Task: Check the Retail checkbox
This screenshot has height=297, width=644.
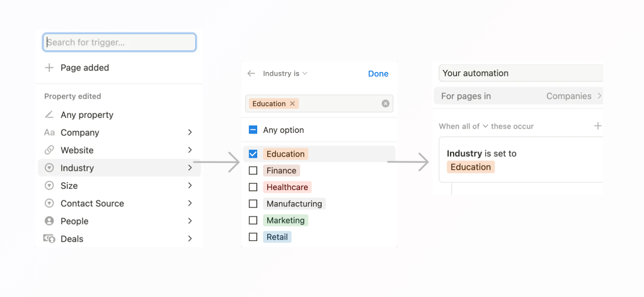Action: pos(253,237)
